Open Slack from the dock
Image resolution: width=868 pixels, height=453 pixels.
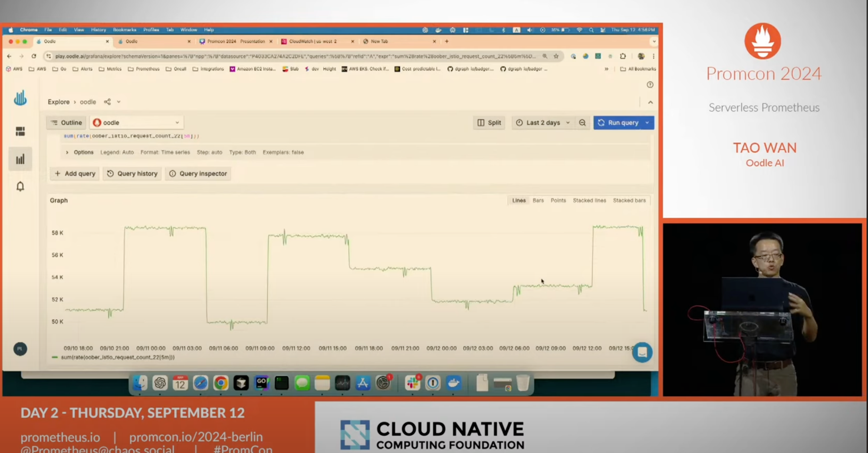(x=412, y=383)
